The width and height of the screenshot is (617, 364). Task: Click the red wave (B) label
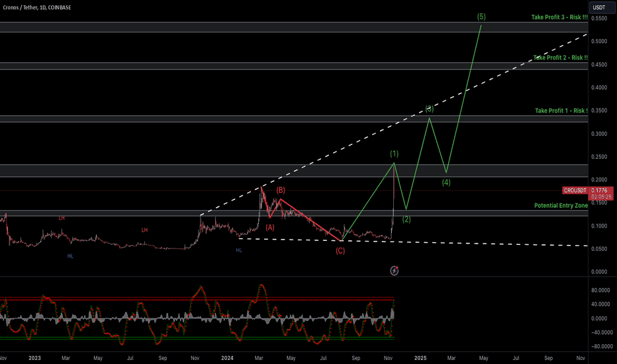[x=281, y=191]
